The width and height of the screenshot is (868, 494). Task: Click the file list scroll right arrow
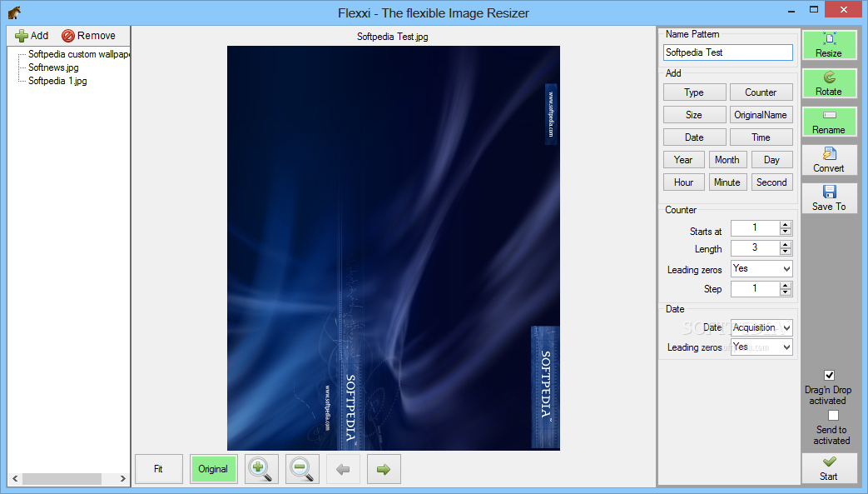click(x=122, y=478)
